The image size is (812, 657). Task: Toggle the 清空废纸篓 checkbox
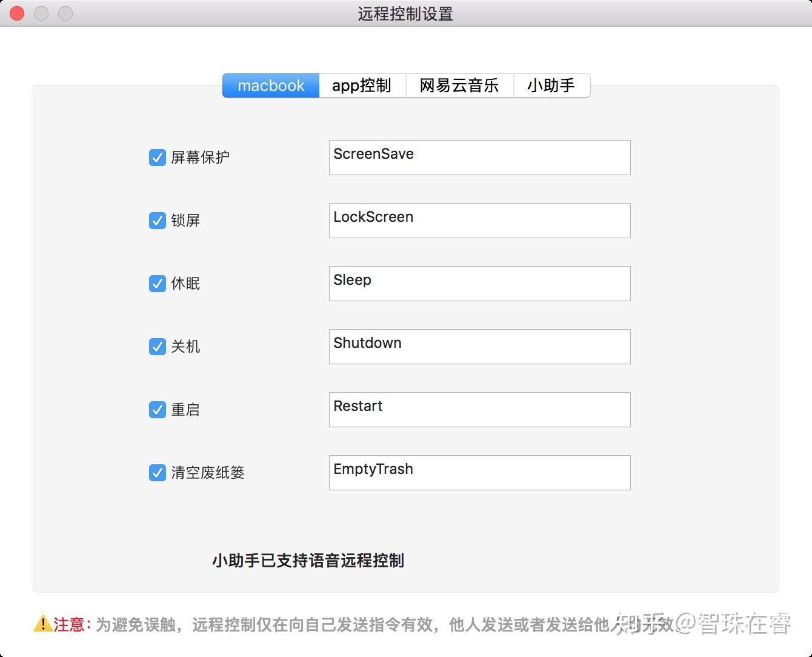point(158,473)
